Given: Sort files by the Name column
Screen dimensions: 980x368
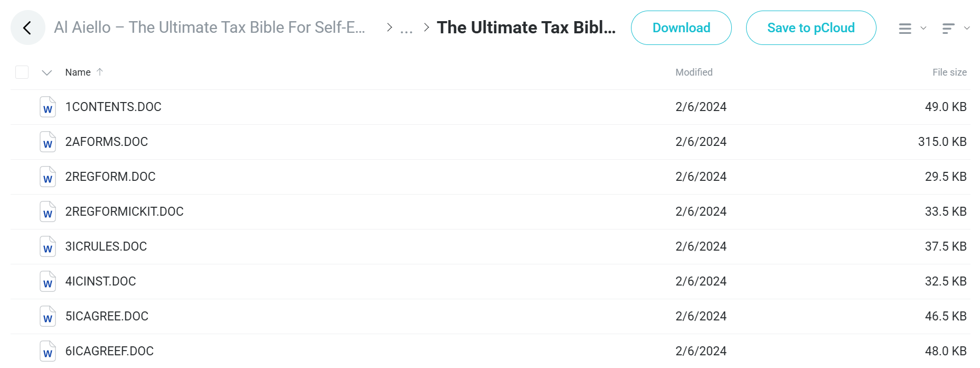Looking at the screenshot, I should (x=78, y=72).
